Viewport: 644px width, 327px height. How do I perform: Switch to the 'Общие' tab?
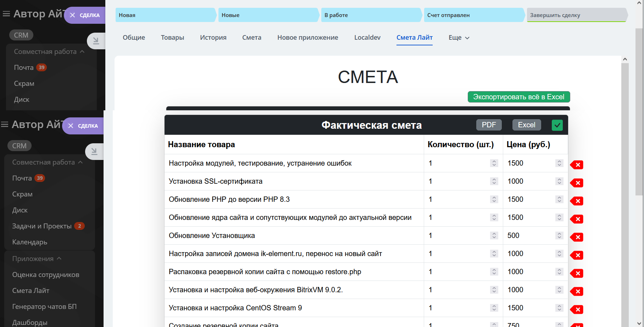click(134, 38)
